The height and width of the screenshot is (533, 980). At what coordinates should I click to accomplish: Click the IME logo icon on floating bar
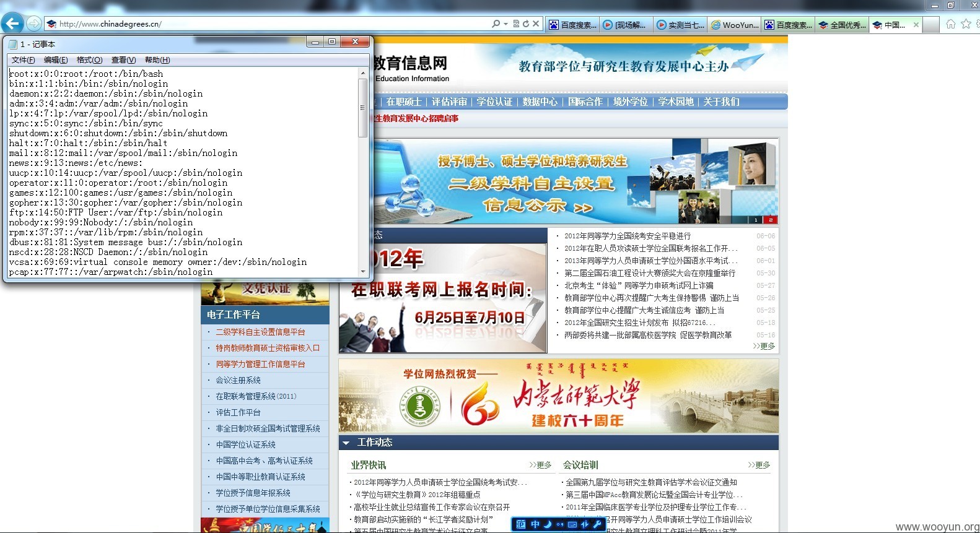coord(521,524)
